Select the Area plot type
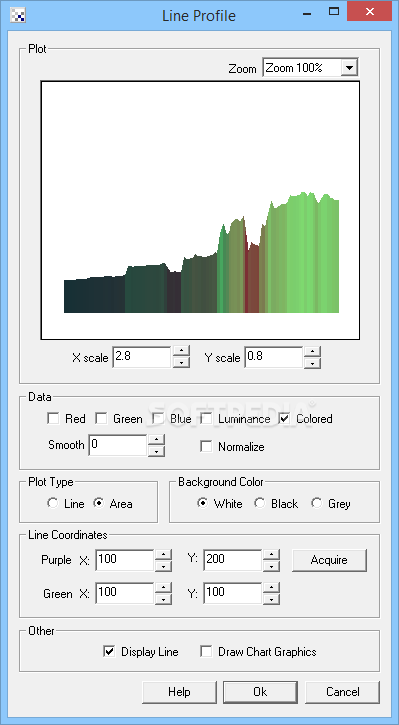This screenshot has height=725, width=399. tap(98, 504)
